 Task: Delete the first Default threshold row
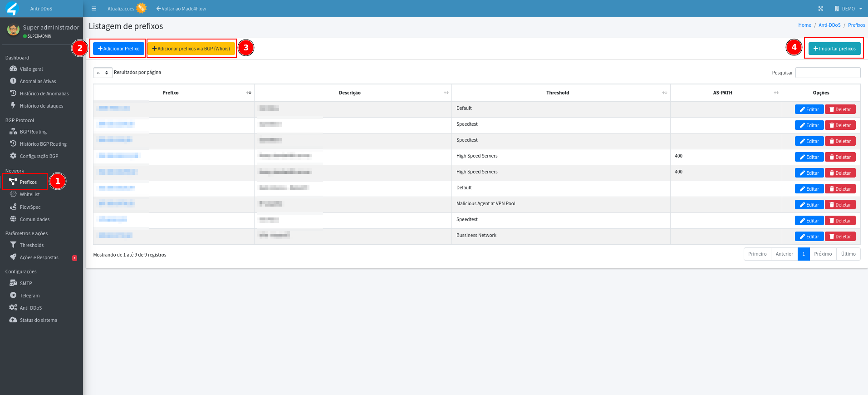click(840, 109)
